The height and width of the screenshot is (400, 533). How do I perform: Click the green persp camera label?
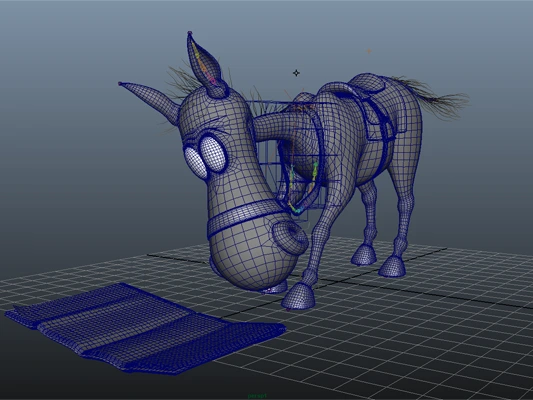click(257, 396)
